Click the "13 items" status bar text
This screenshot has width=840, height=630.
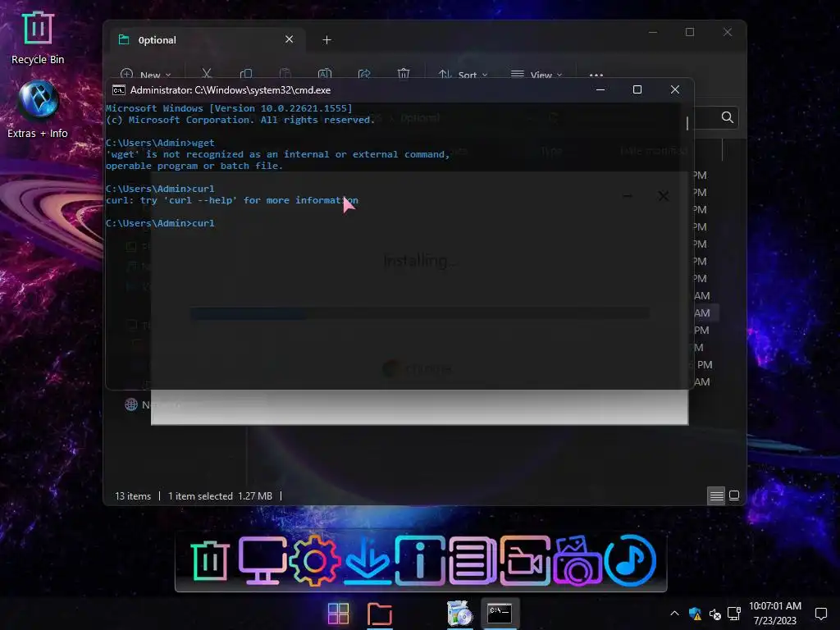coord(133,496)
